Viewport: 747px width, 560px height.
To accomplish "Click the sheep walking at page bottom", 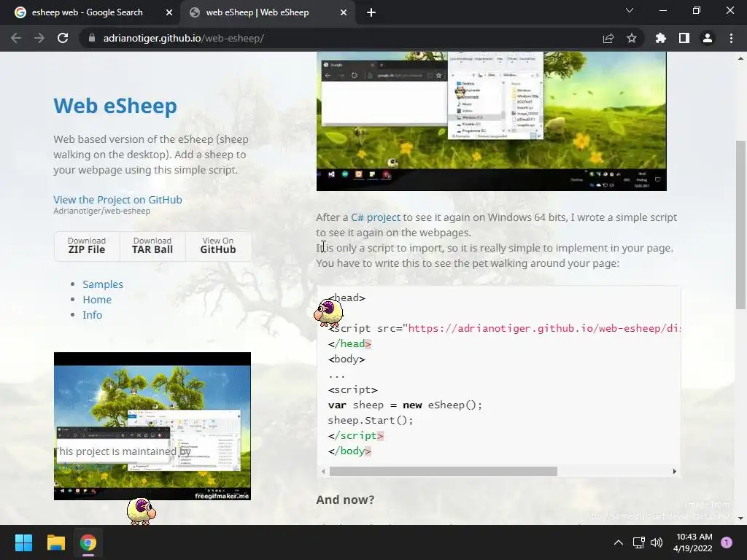I will pos(142,511).
